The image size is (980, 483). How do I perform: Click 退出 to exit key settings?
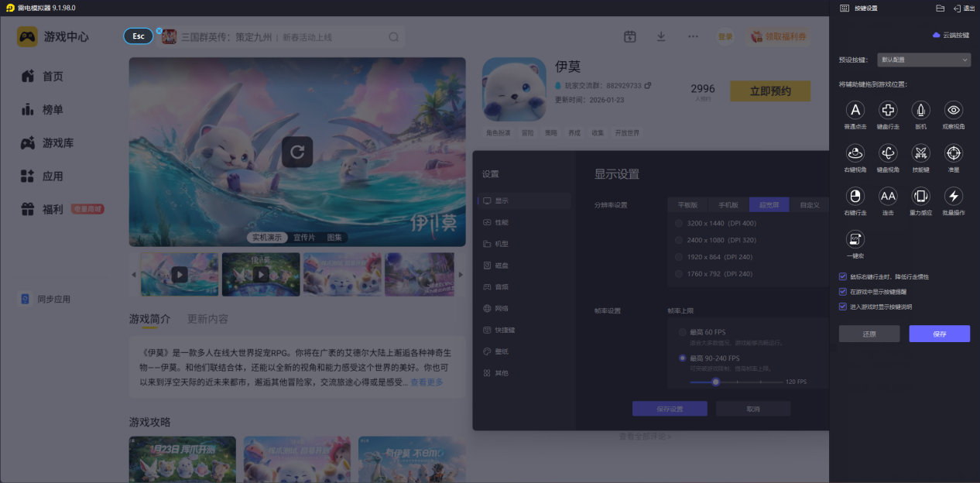[x=964, y=8]
